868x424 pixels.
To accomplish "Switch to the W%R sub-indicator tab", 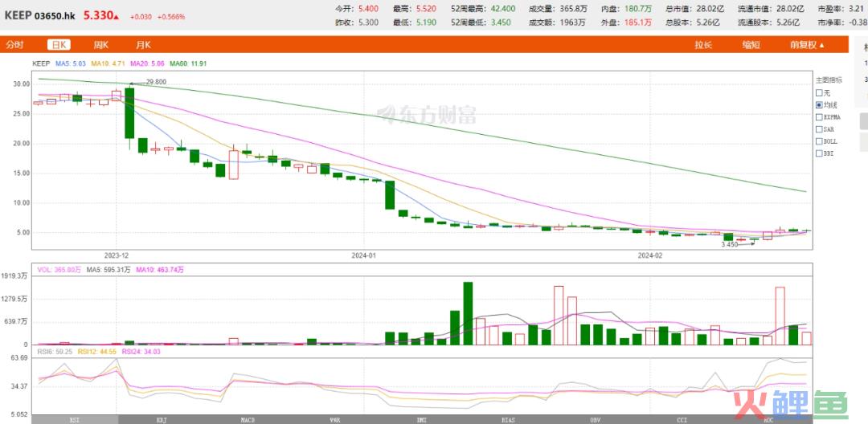I will (335, 419).
